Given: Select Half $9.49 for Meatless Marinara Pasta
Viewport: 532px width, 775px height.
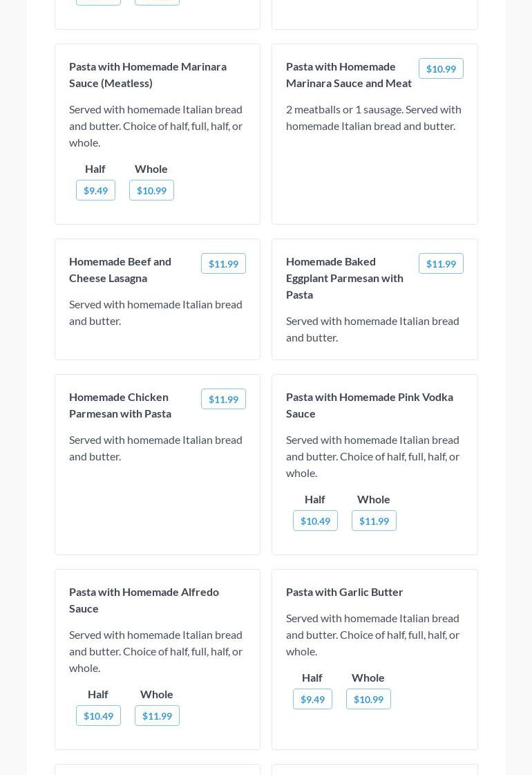Looking at the screenshot, I should (95, 190).
